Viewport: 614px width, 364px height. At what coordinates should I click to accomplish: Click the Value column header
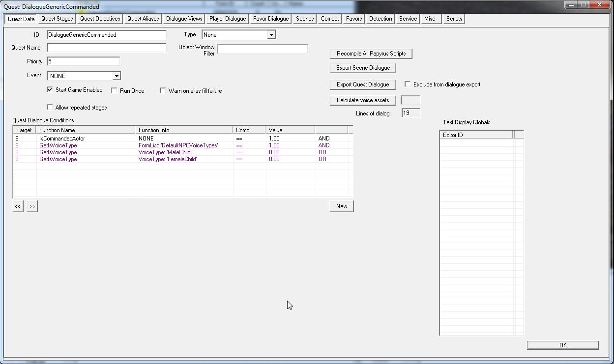point(290,130)
